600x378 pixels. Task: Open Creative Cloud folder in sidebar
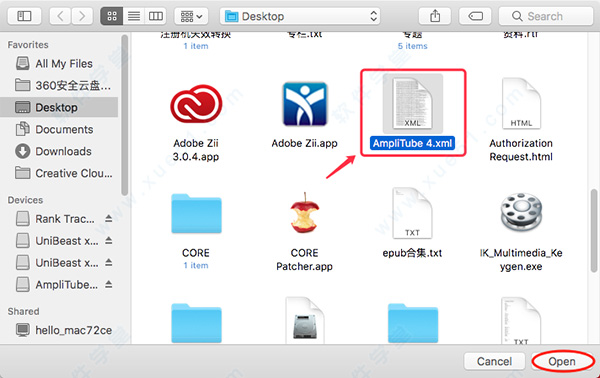click(x=59, y=173)
